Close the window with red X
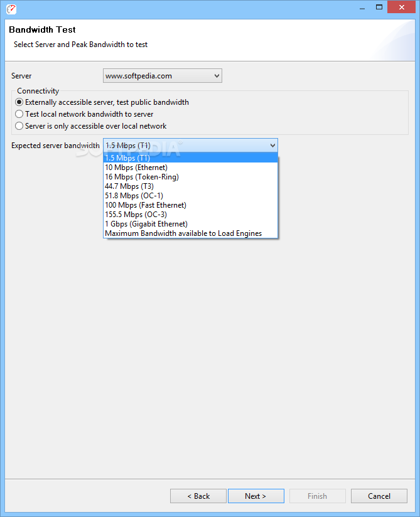 click(x=401, y=8)
